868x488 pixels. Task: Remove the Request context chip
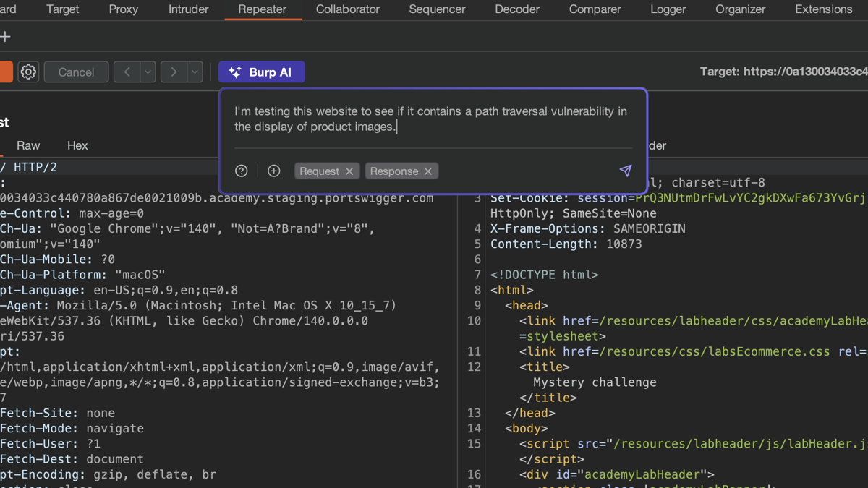click(349, 171)
